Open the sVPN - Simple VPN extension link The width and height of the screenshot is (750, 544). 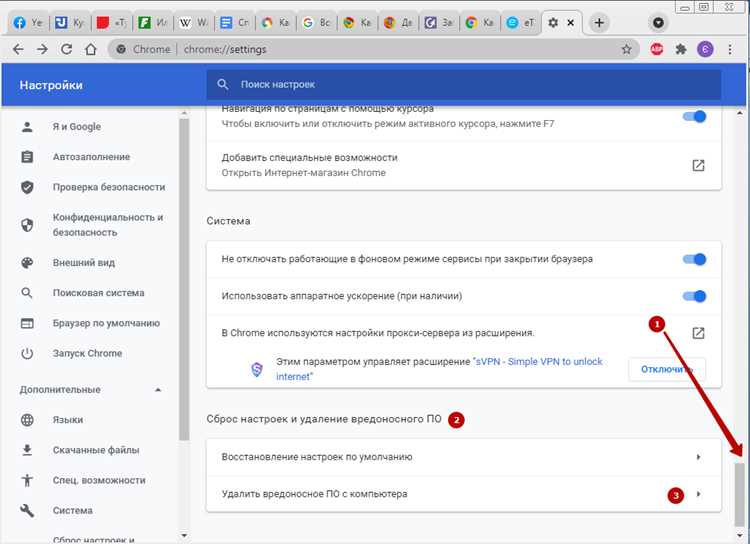click(439, 369)
